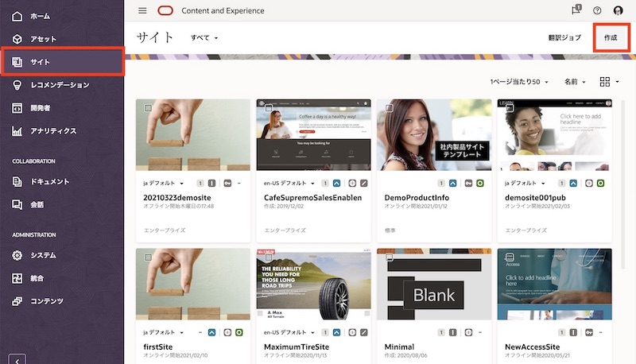636x364 pixels.
Task: Open the 1ページ当たり50 page size dropdown
Action: point(518,82)
